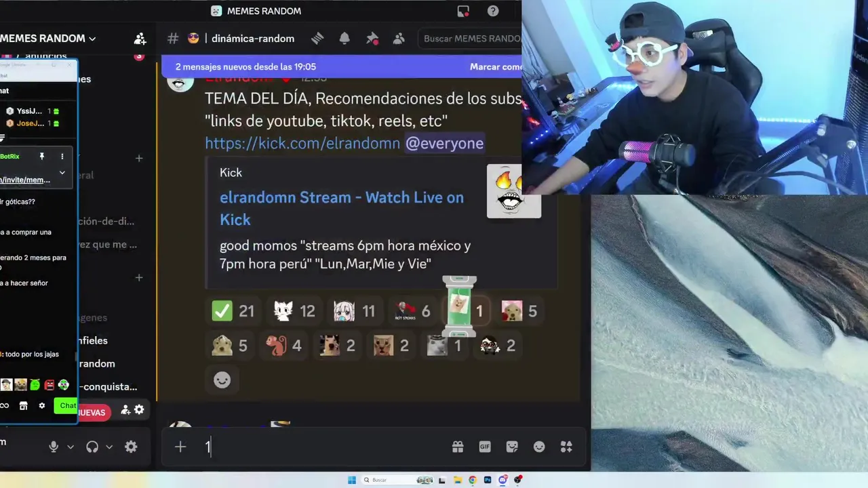Open Discord user settings gear
The height and width of the screenshot is (488, 868).
coord(131,447)
